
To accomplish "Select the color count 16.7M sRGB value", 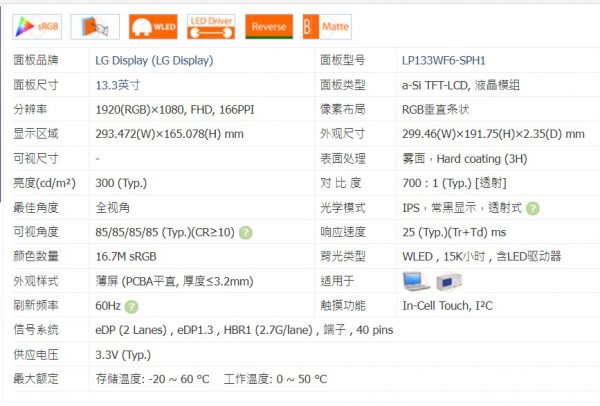I will click(126, 257).
